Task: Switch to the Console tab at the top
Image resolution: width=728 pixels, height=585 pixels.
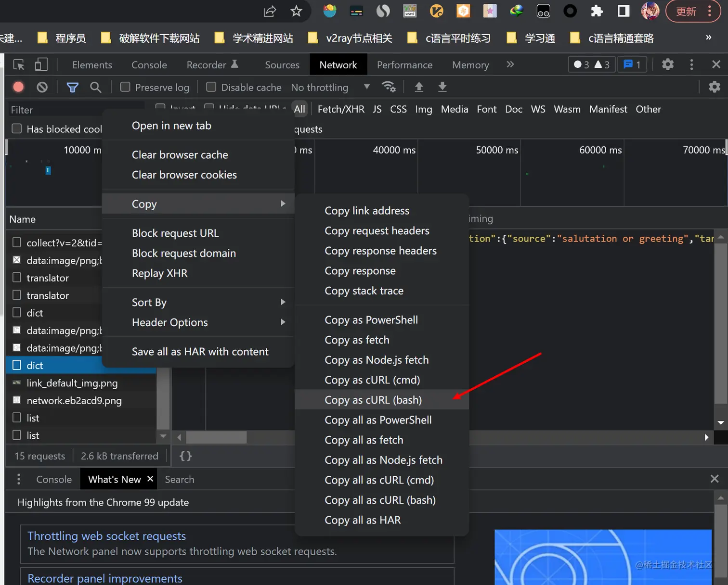Action: pyautogui.click(x=149, y=65)
